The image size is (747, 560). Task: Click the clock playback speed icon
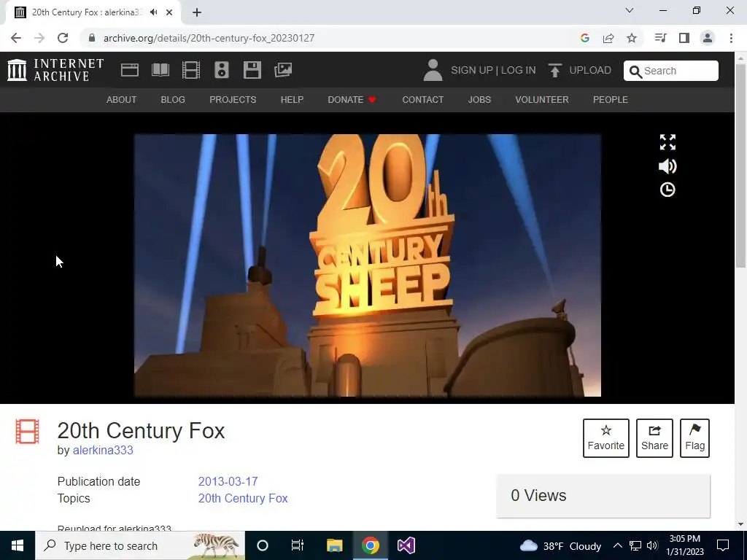tap(667, 190)
